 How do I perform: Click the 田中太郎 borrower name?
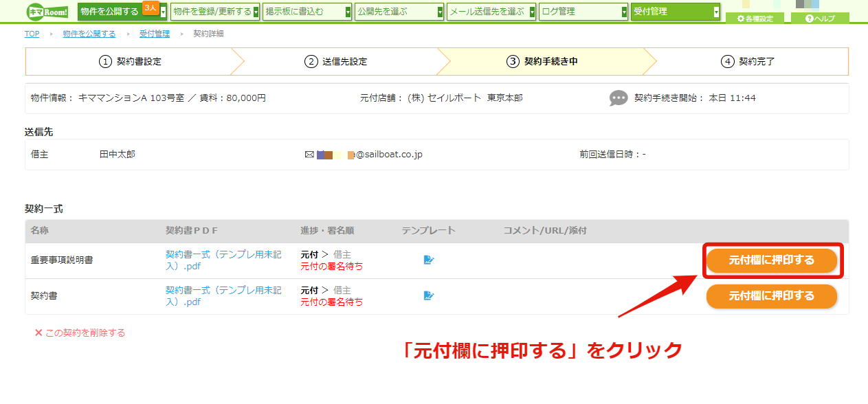118,155
